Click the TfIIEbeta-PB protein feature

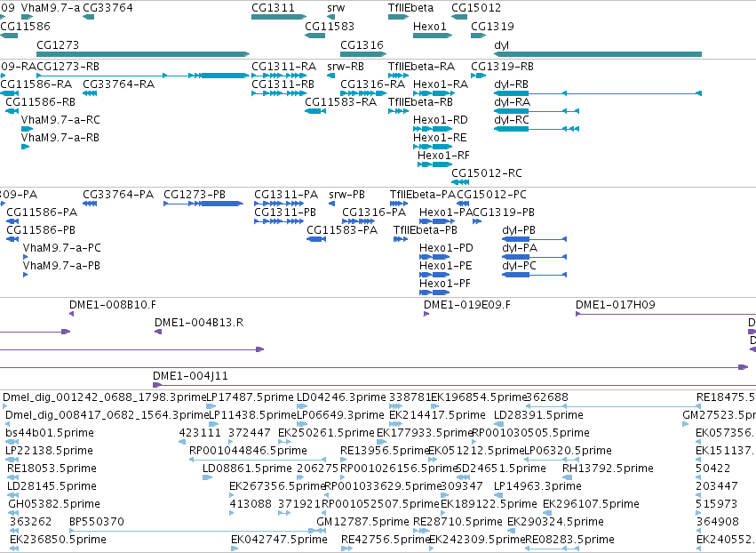(x=401, y=239)
